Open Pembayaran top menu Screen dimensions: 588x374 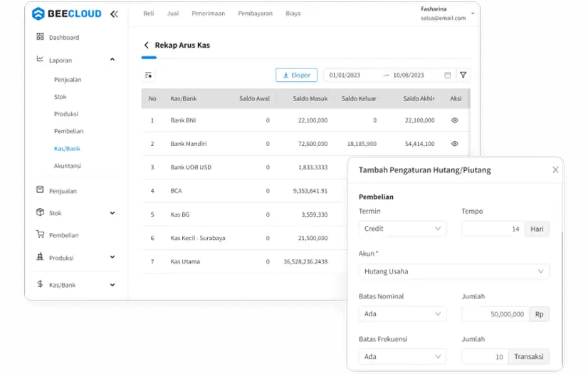click(255, 14)
